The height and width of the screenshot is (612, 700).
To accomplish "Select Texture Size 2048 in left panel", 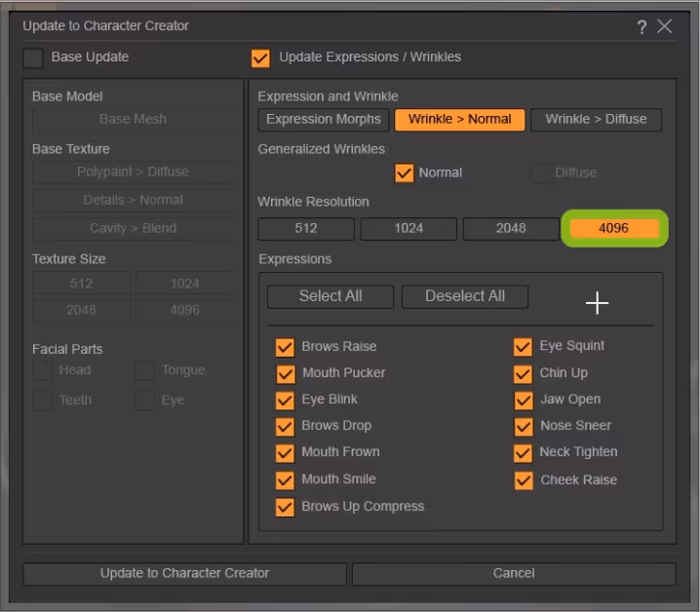I will [81, 310].
